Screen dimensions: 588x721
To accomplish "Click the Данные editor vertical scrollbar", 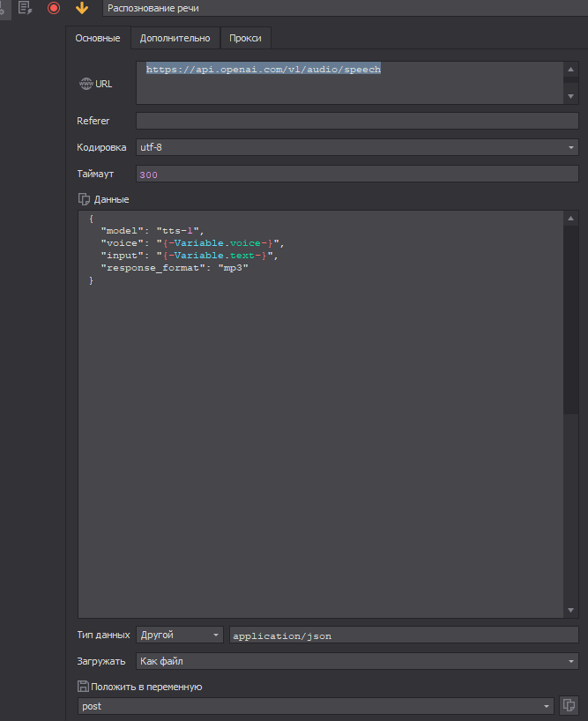I will 571,317.
